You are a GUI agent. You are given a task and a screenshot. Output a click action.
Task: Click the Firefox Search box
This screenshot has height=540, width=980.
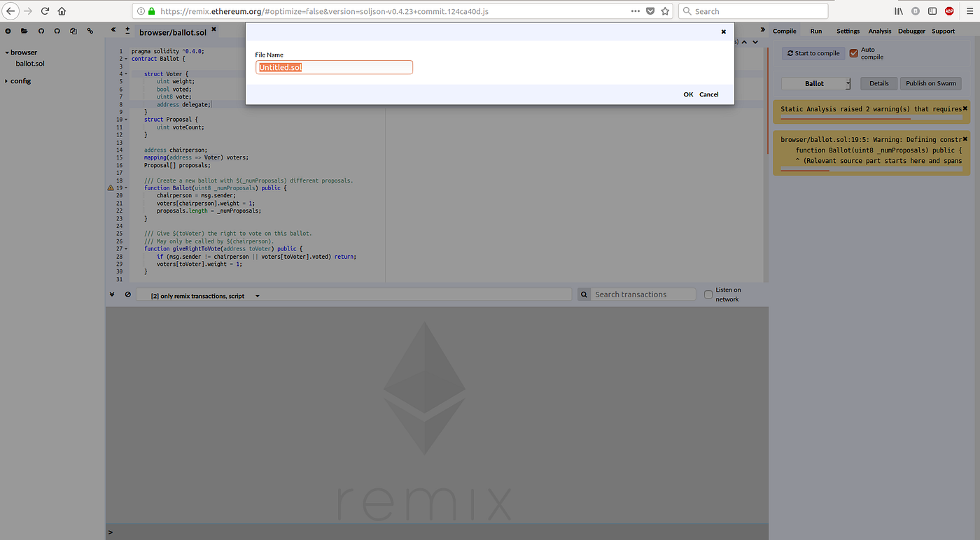tap(753, 11)
